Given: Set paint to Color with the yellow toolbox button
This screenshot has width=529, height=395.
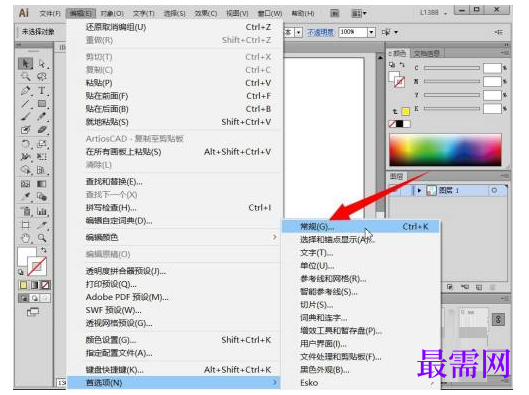Looking at the screenshot, I should pyautogui.click(x=24, y=285).
